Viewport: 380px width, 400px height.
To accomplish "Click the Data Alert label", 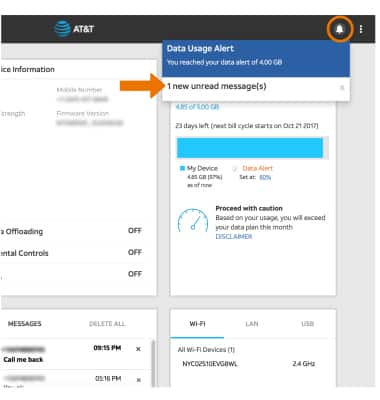I will (257, 168).
